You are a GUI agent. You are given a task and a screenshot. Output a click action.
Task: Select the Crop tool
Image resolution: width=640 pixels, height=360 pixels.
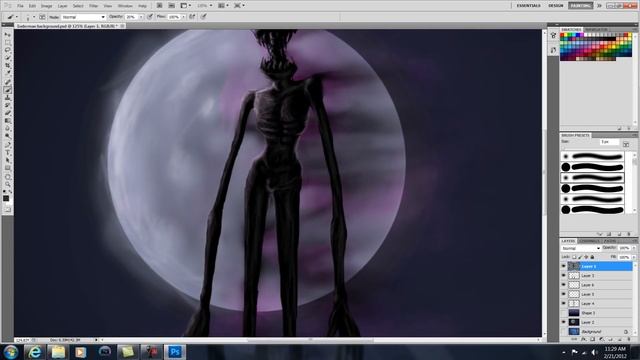point(7,66)
